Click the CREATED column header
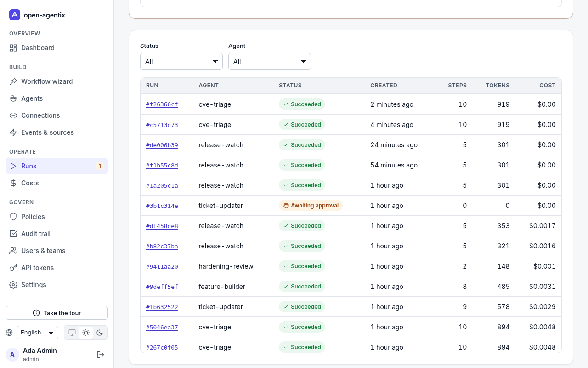This screenshot has height=368, width=588. [x=384, y=86]
